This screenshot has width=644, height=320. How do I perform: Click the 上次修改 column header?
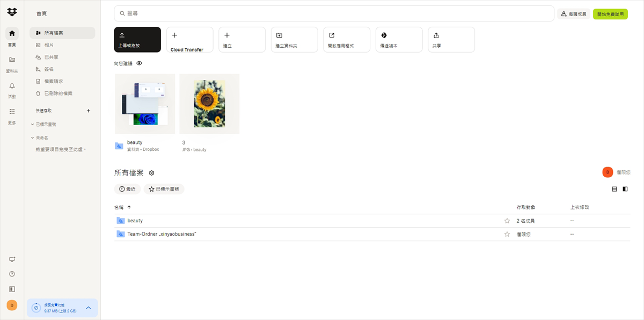pyautogui.click(x=580, y=207)
